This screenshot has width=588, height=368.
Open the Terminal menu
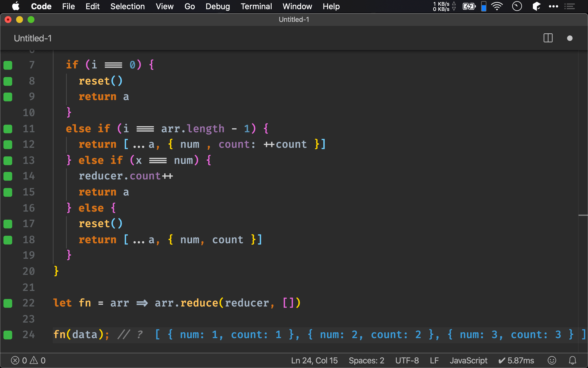(x=256, y=6)
